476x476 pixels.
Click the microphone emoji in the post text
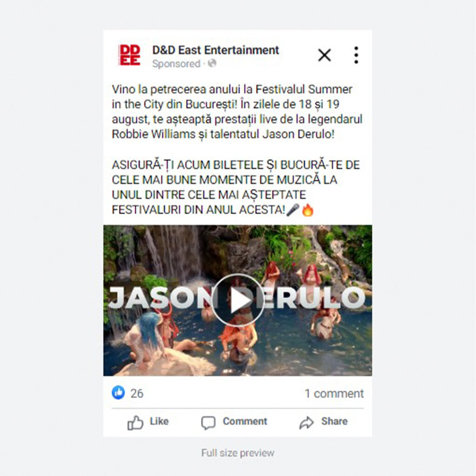tap(293, 210)
